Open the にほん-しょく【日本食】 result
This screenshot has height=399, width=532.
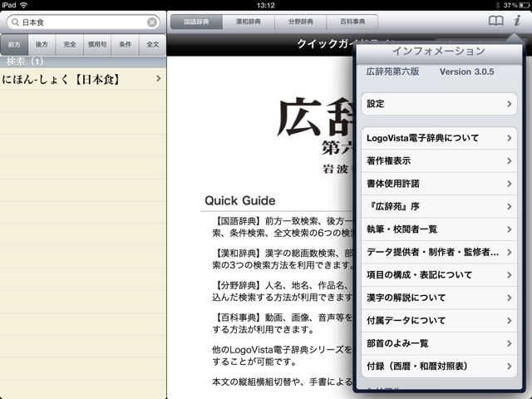pos(83,80)
